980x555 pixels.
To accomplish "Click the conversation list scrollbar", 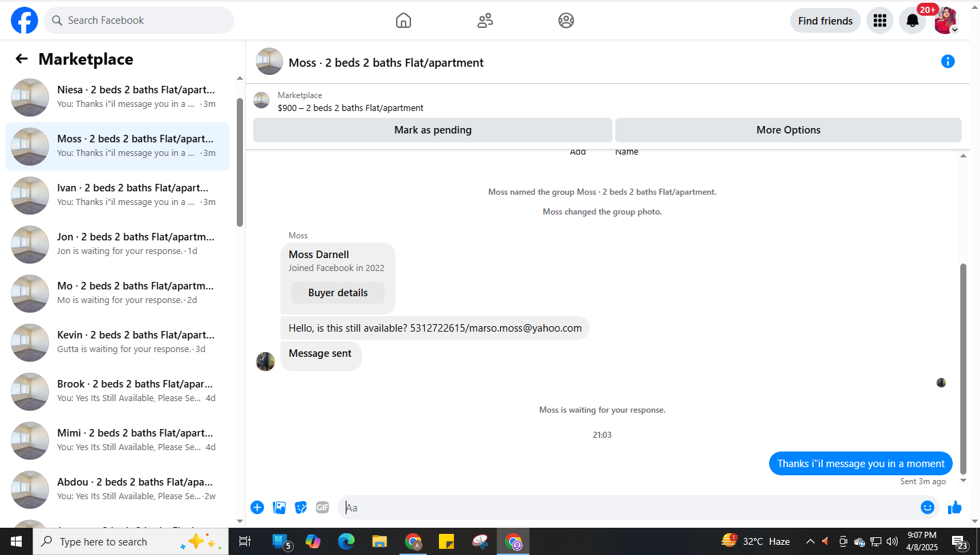I will (240, 162).
